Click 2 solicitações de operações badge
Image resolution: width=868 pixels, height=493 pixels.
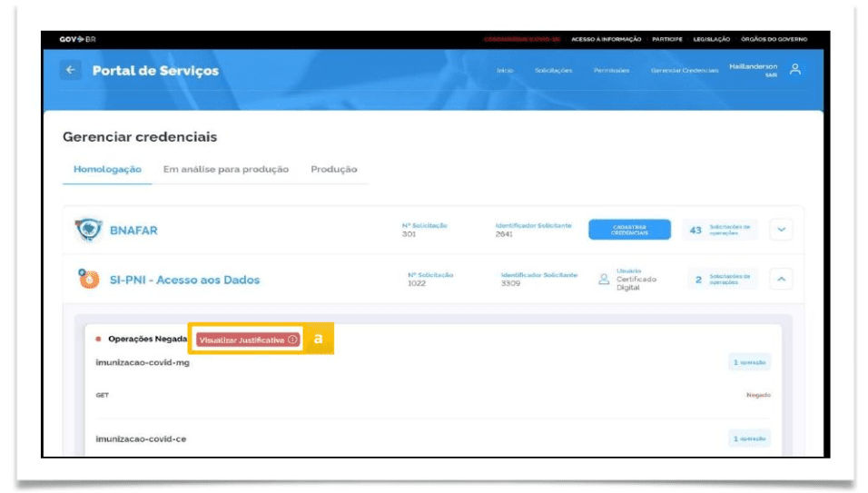click(x=723, y=279)
